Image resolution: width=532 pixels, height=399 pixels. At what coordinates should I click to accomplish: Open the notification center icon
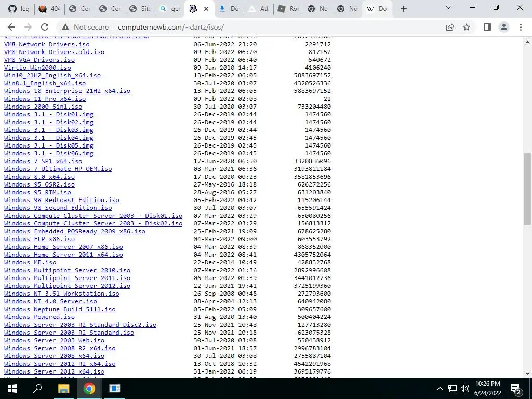(x=516, y=389)
